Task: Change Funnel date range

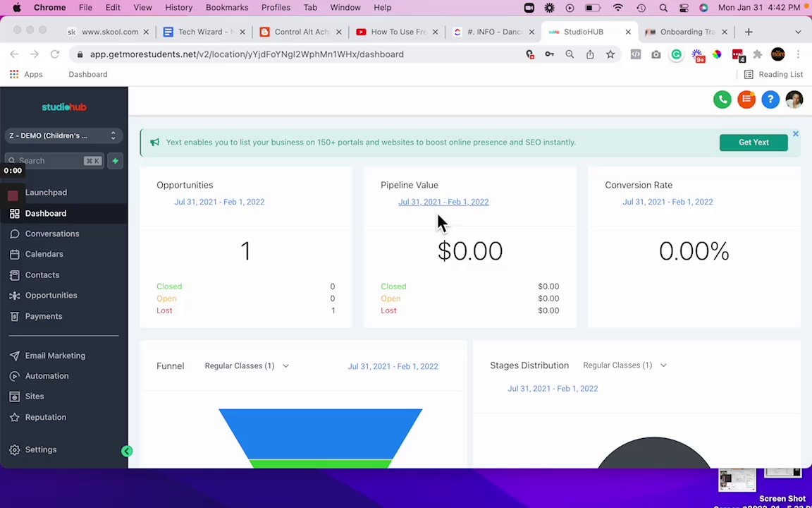Action: 393,366
